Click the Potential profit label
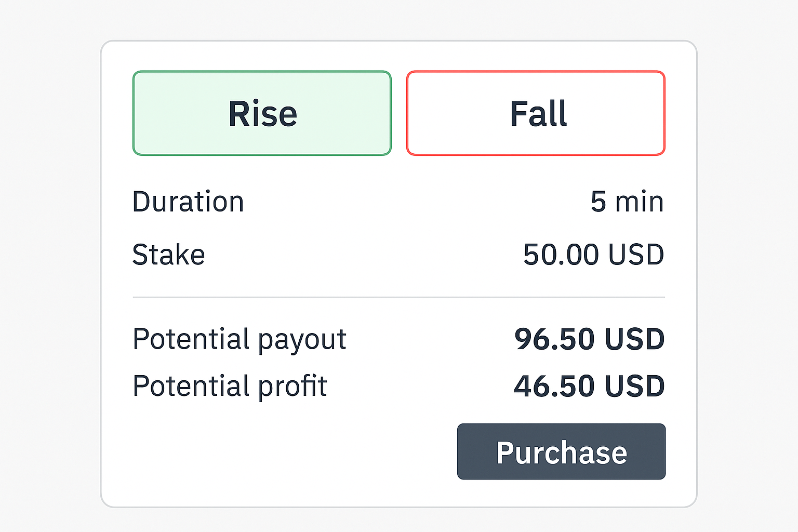 230,385
